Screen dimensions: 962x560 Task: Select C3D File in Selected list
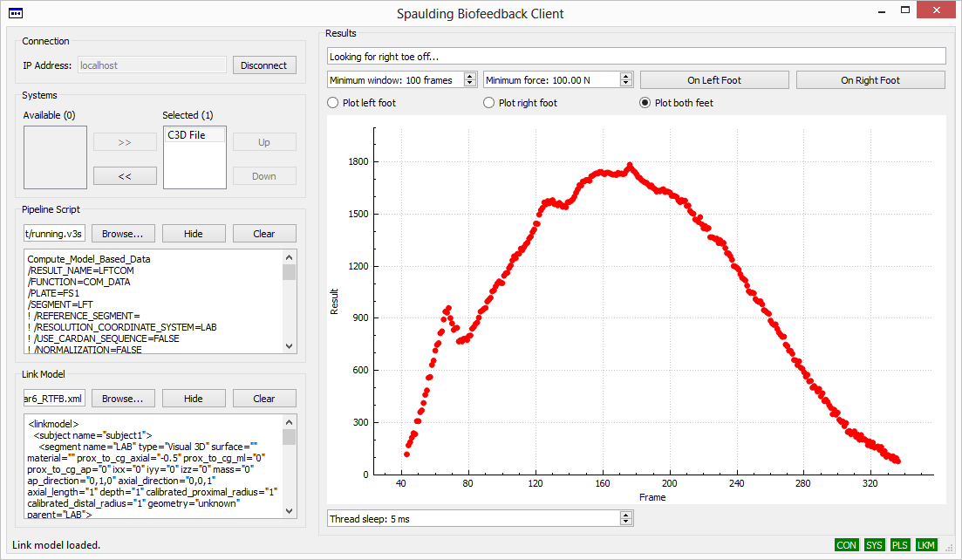(194, 135)
